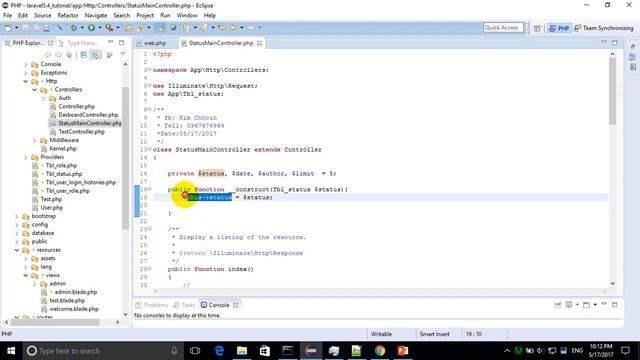
Task: Open PHP Explorer view menu triangle
Action: tap(123, 54)
